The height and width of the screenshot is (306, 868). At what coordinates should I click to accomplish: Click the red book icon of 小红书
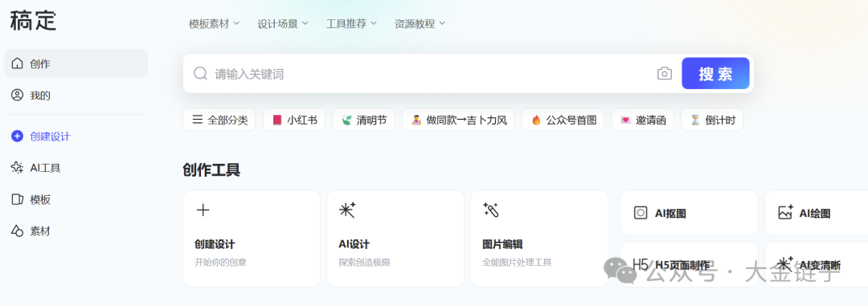[x=277, y=120]
